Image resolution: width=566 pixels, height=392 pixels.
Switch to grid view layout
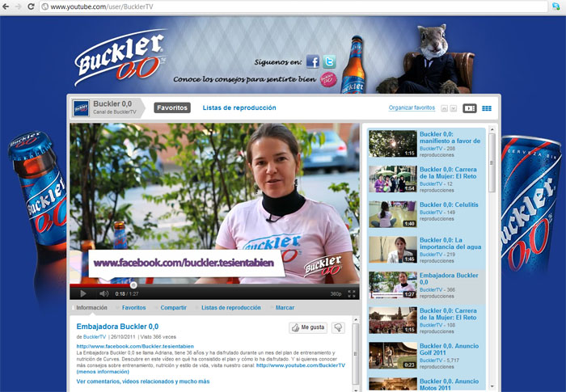coord(487,108)
